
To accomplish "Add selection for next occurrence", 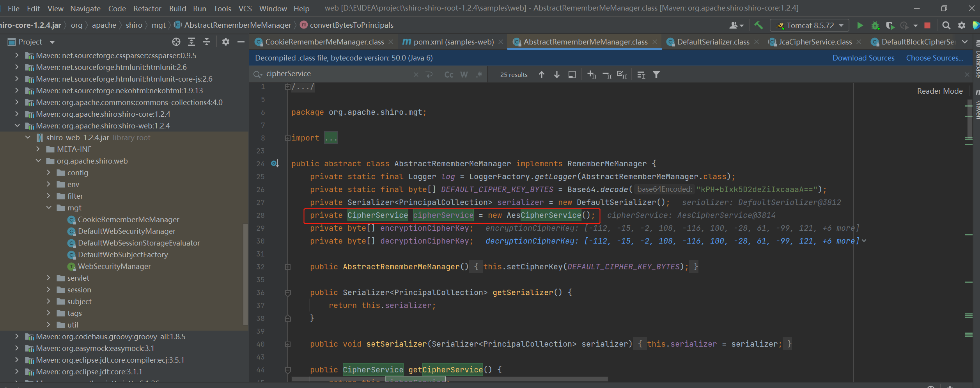I will pos(592,75).
